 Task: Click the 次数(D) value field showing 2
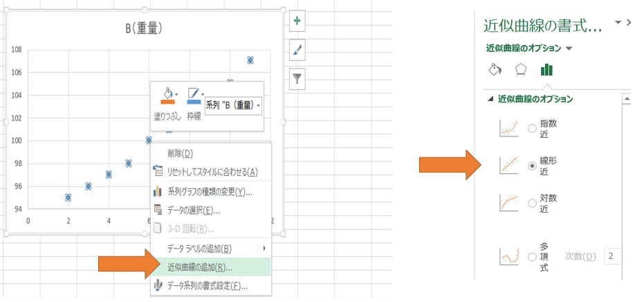coord(613,256)
